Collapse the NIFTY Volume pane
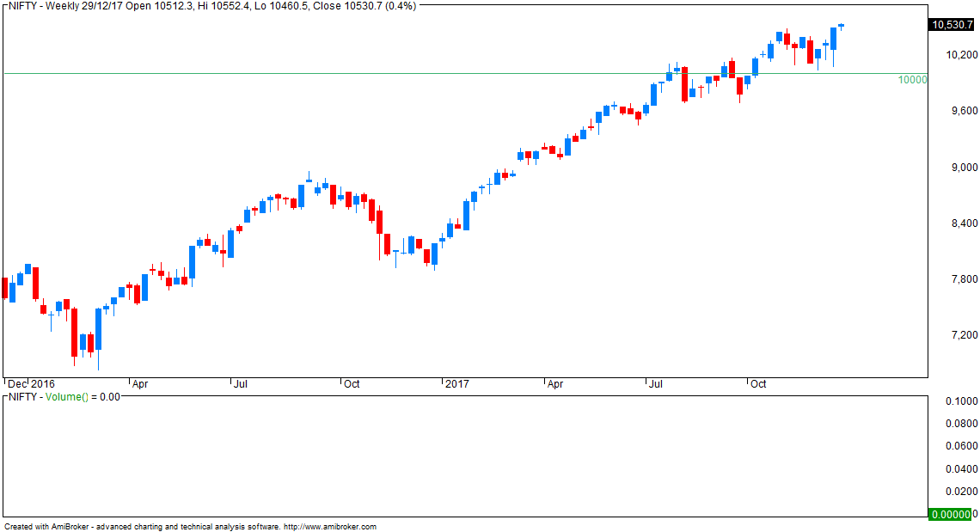 [4, 398]
